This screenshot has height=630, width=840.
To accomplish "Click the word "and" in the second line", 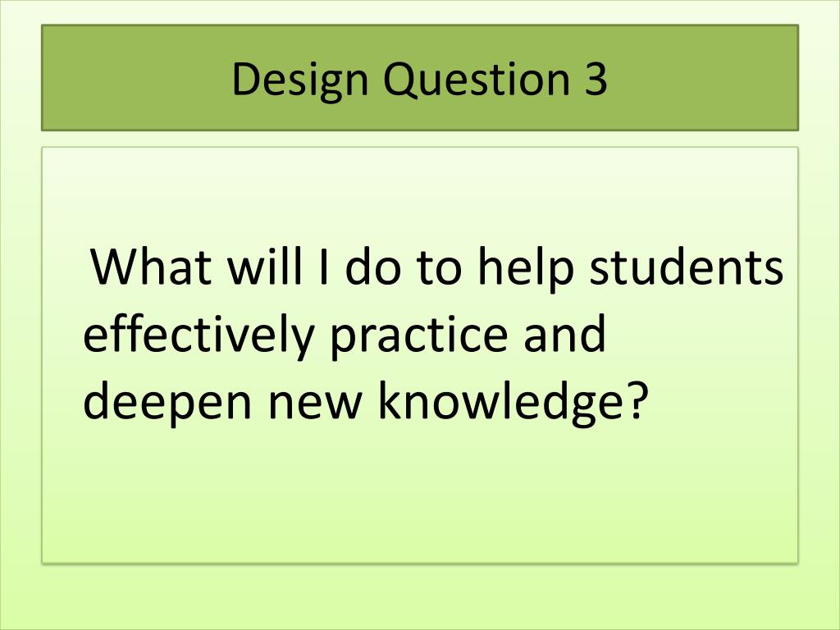I will click(564, 333).
